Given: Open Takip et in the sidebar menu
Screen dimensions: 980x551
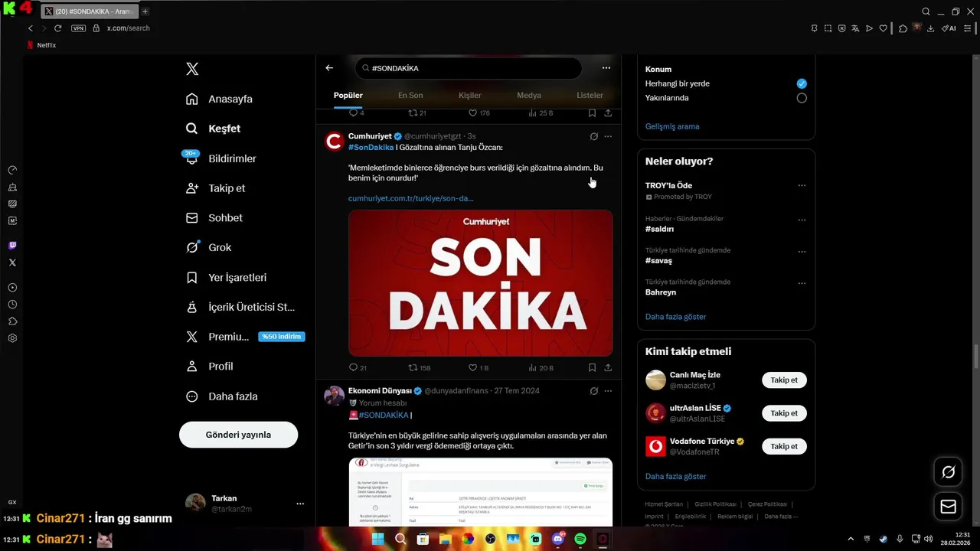Looking at the screenshot, I should click(215, 188).
